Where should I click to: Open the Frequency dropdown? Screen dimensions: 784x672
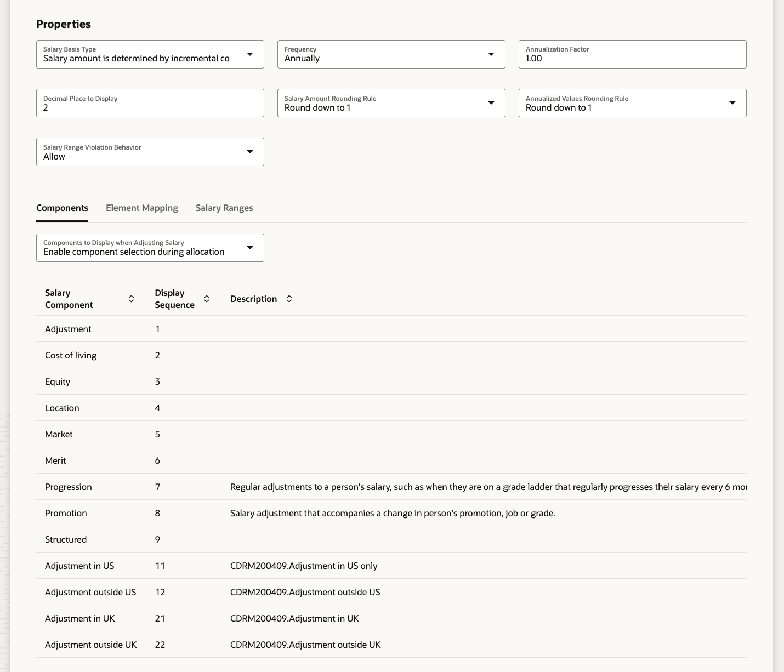[x=391, y=54]
